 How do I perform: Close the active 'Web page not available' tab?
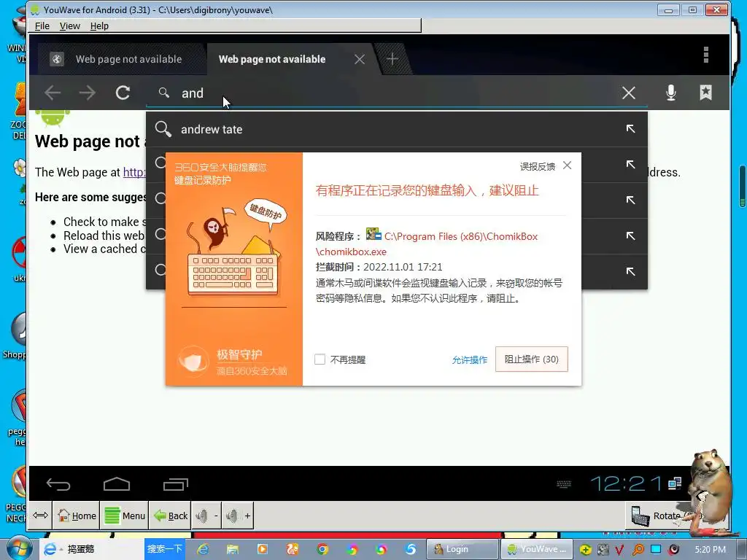point(360,59)
